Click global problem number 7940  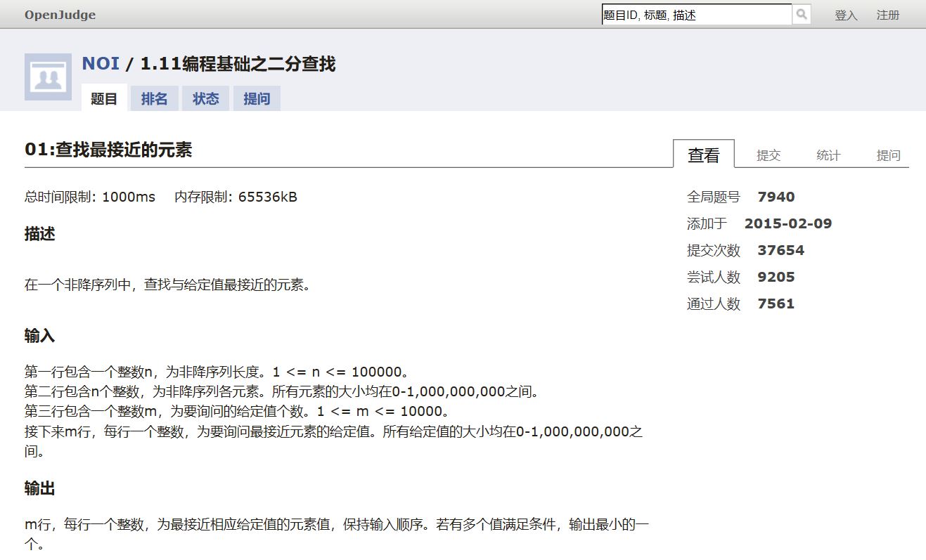[776, 197]
